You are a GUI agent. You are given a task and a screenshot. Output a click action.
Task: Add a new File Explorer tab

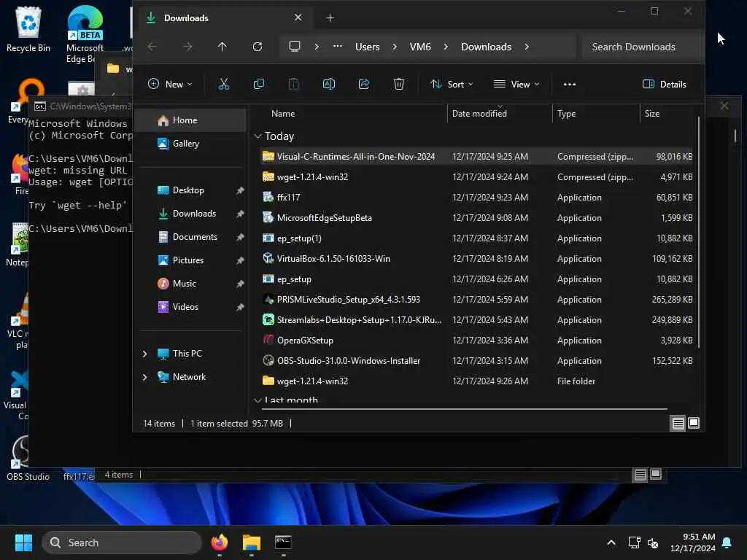(330, 18)
